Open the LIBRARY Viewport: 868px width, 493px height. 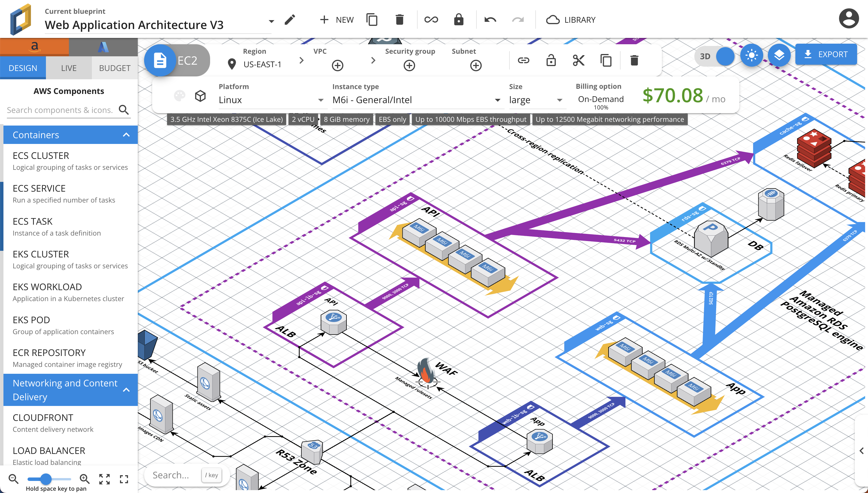571,20
